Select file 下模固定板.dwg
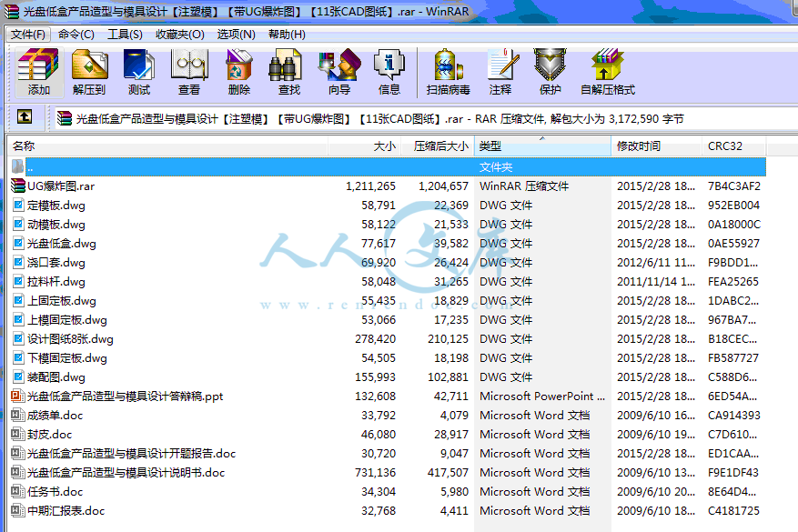 (67, 357)
